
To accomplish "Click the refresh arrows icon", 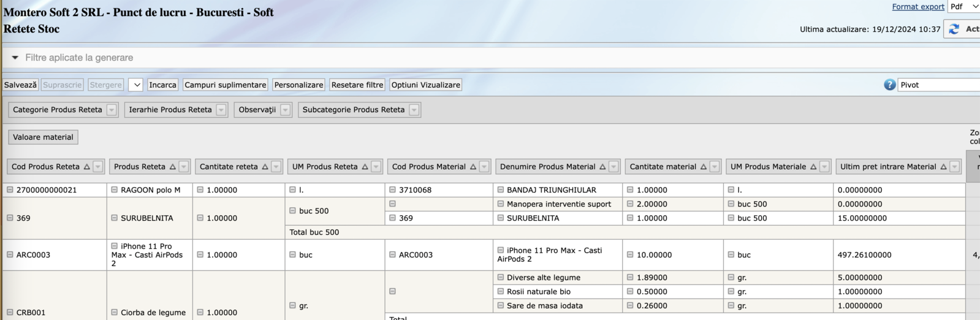I will [x=954, y=29].
